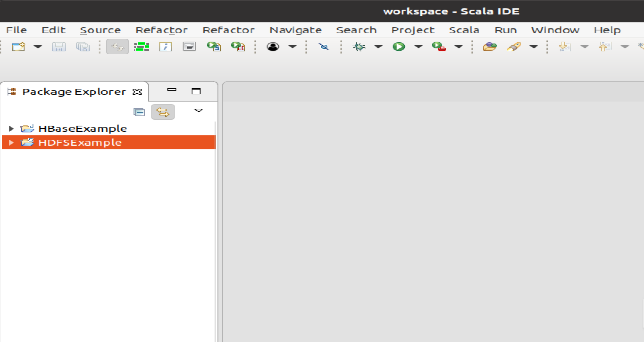The image size is (644, 342).
Task: Expand the HBaseExample project tree
Action: 11,129
